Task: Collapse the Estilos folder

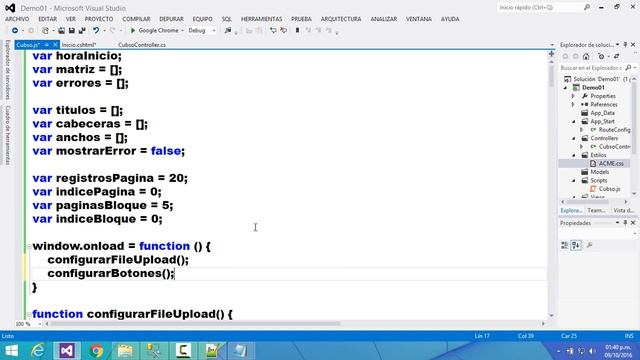Action: [x=573, y=155]
